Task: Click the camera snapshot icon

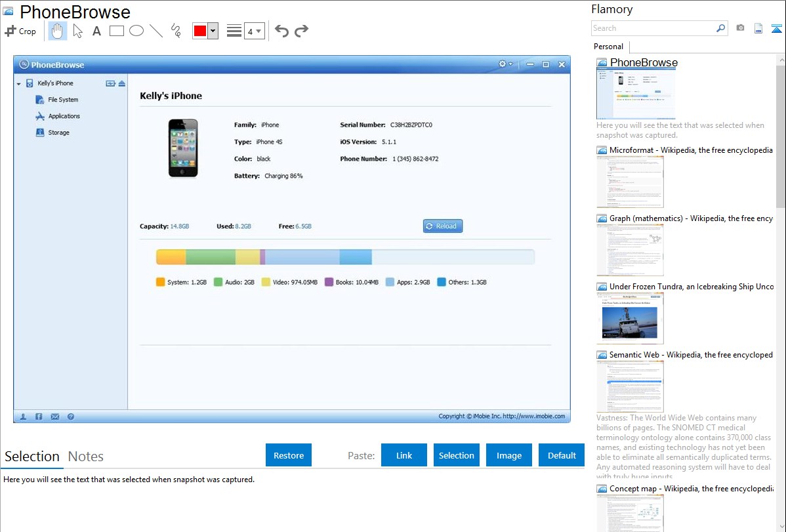Action: pos(740,28)
